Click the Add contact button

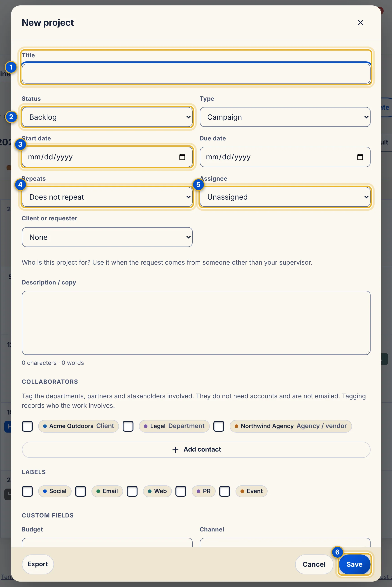pyautogui.click(x=196, y=450)
